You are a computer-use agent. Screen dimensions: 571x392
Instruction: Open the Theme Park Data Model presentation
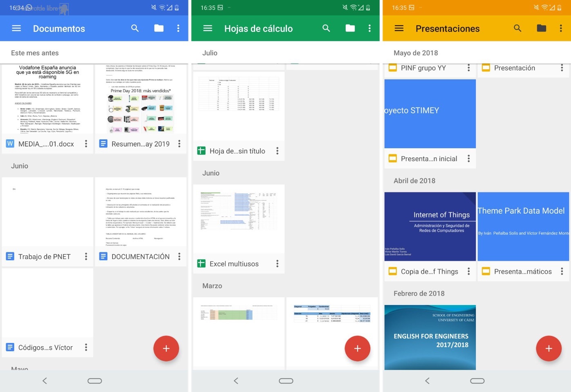point(523,227)
